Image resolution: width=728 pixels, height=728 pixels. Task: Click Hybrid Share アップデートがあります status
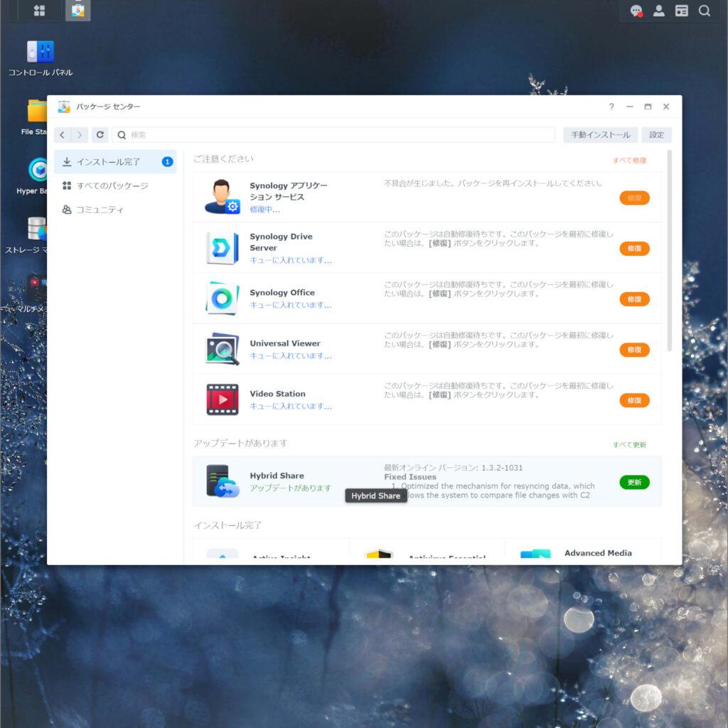tap(290, 488)
